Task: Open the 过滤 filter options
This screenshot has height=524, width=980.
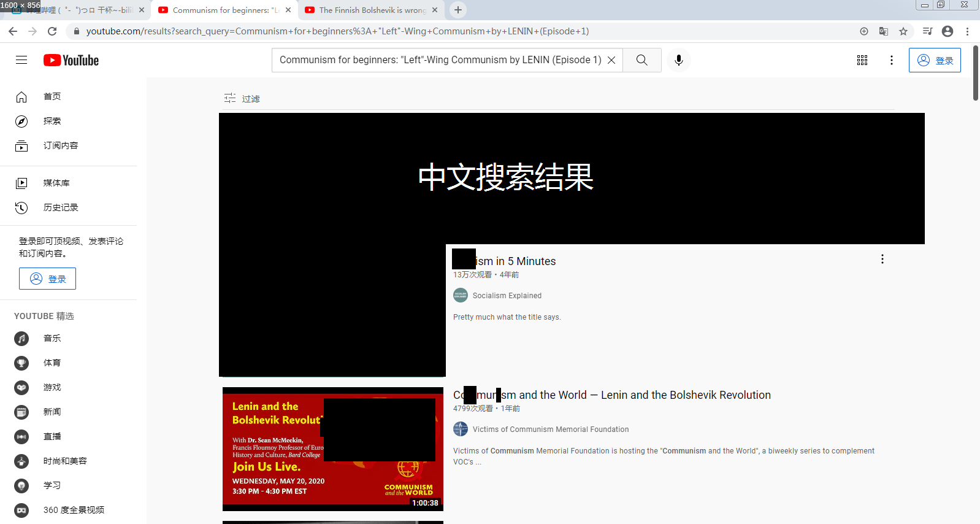Action: point(242,98)
